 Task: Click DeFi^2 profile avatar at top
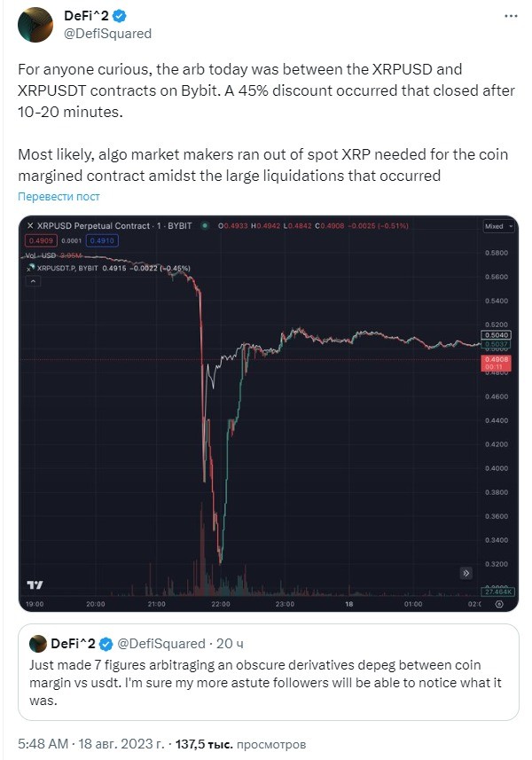pos(35,25)
